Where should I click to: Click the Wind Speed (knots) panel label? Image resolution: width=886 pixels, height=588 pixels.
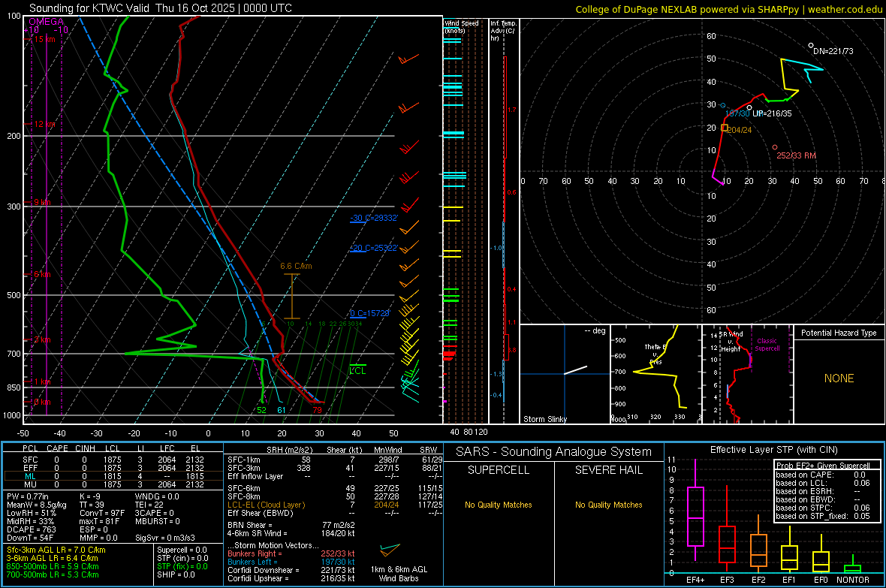461,26
